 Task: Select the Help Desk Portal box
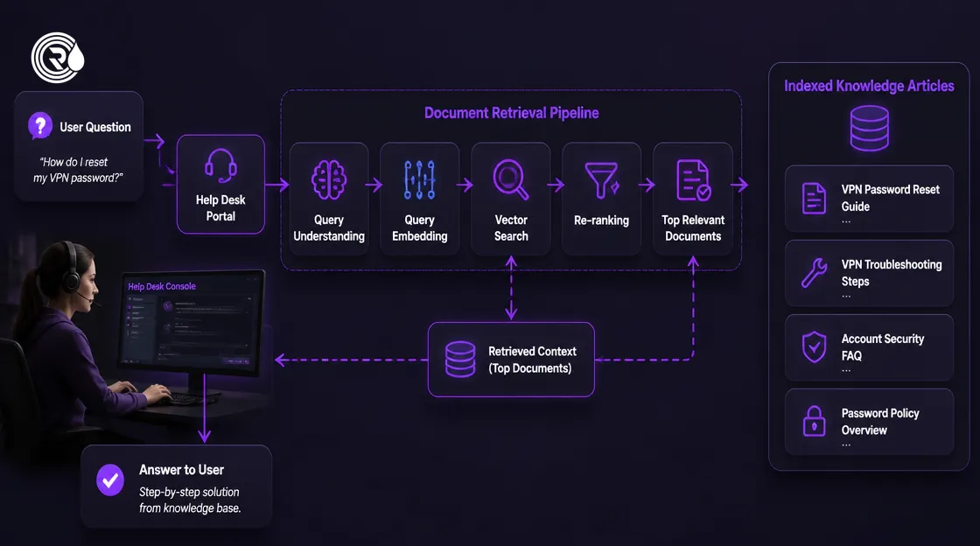[x=220, y=185]
